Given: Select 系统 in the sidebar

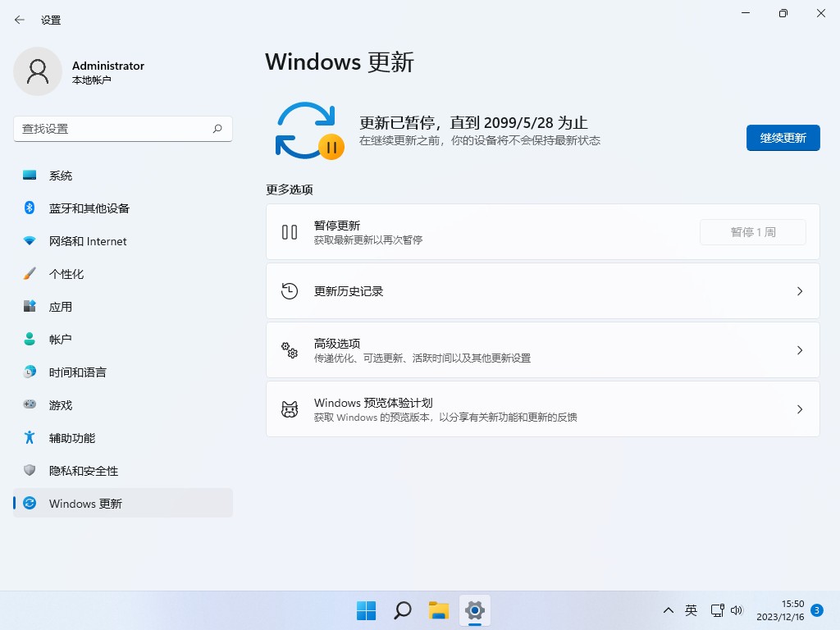Looking at the screenshot, I should coord(123,176).
